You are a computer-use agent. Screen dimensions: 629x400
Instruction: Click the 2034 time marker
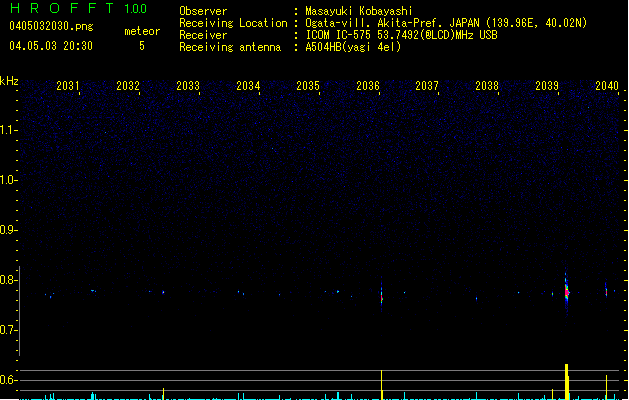coord(248,86)
